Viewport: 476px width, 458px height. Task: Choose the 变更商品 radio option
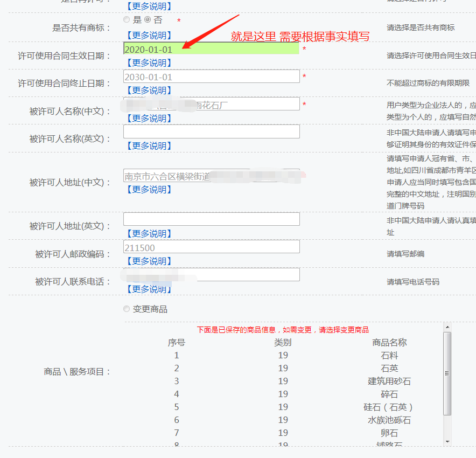tap(127, 309)
